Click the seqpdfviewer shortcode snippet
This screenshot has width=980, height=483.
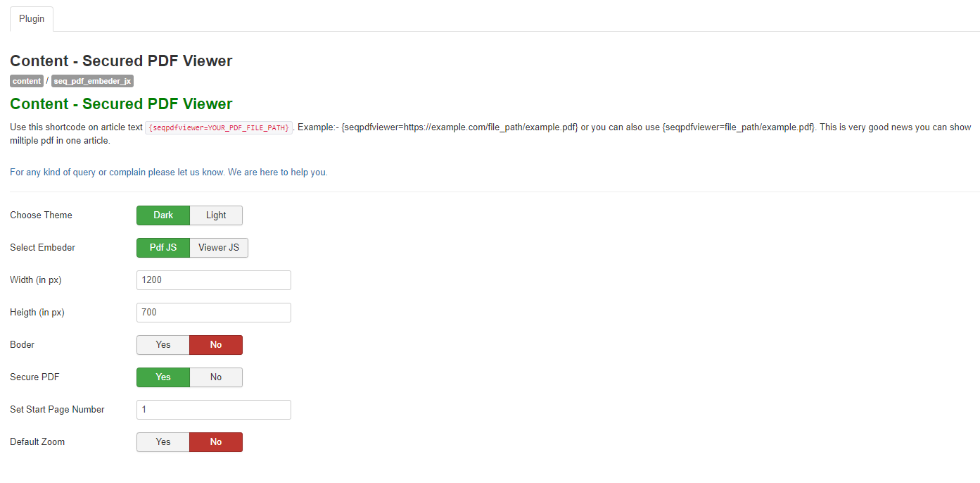coord(218,128)
